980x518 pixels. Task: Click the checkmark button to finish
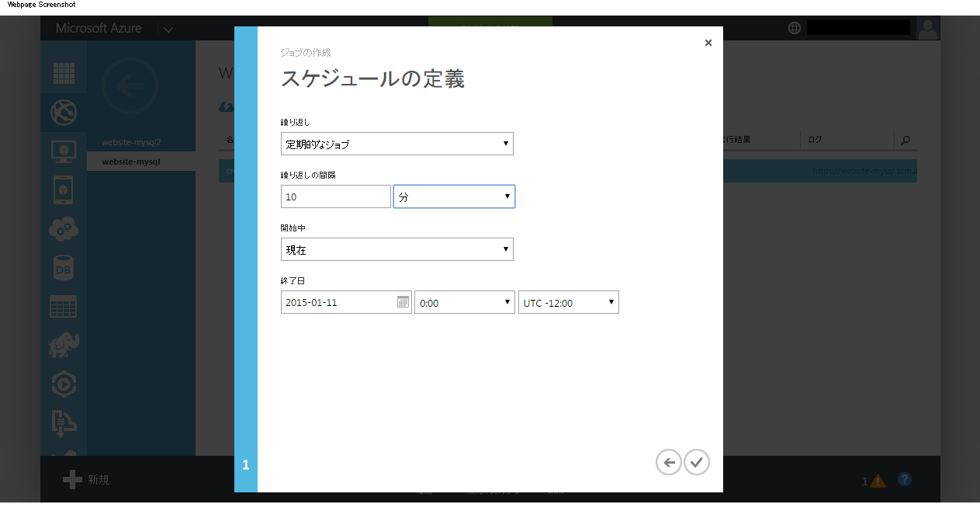(x=696, y=462)
